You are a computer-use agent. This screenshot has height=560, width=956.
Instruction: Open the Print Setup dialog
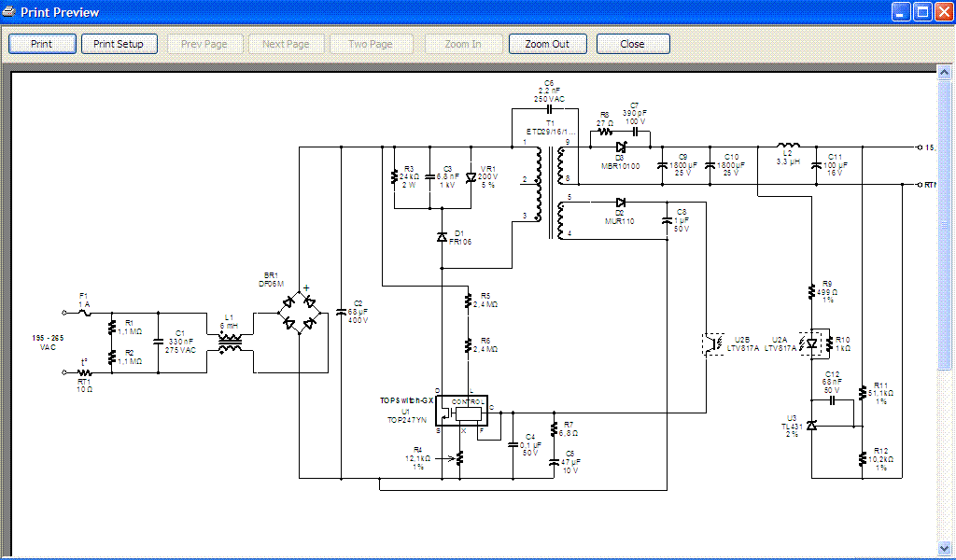click(x=119, y=44)
